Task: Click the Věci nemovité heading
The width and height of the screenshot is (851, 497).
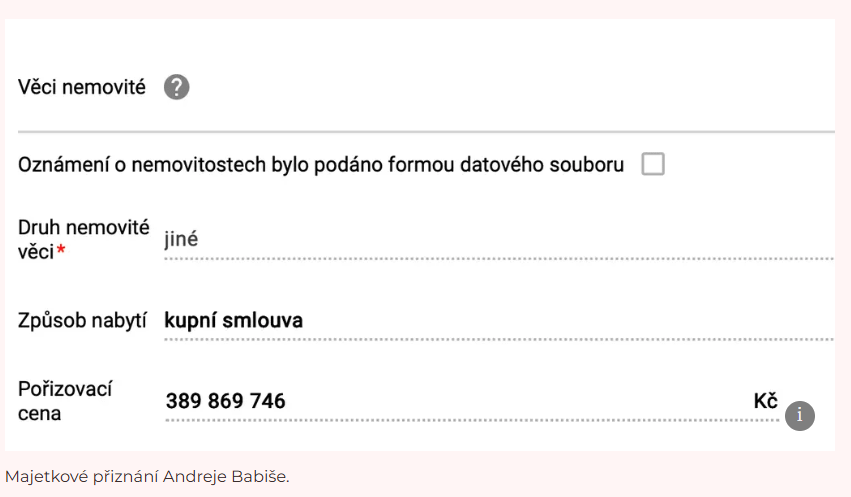Action: coord(81,87)
